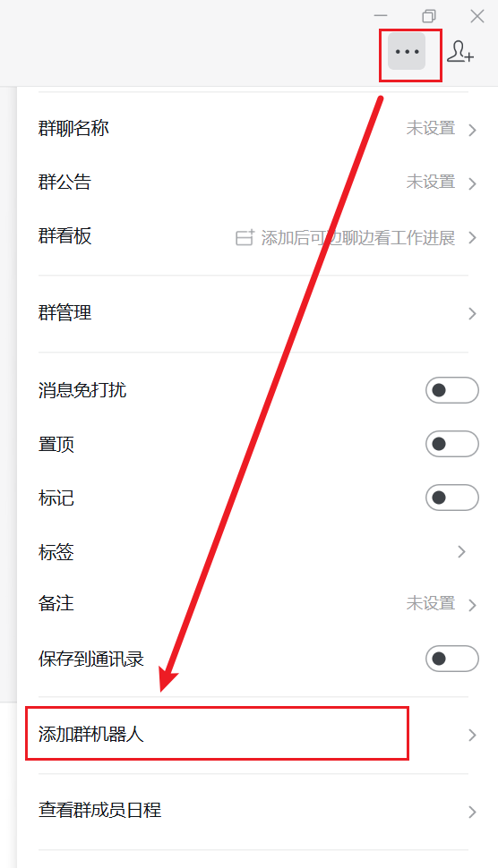This screenshot has width=498, height=868.
Task: Click 未设置 text beside 备注
Action: pos(431,603)
